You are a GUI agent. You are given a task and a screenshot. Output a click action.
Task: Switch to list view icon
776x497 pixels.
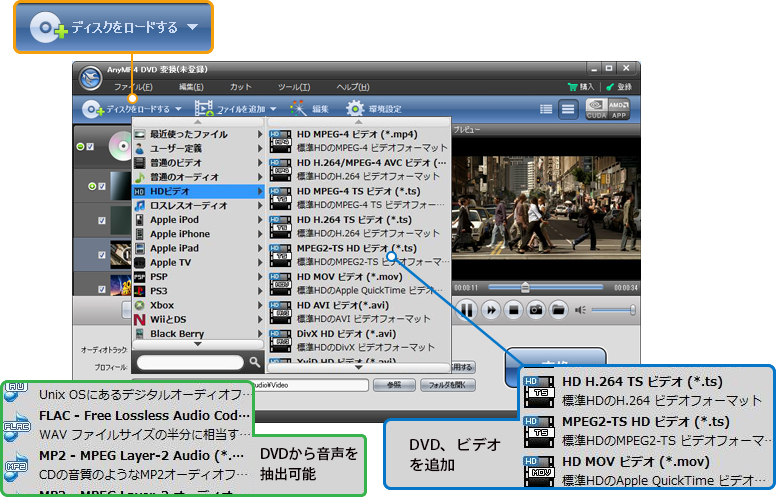click(546, 109)
